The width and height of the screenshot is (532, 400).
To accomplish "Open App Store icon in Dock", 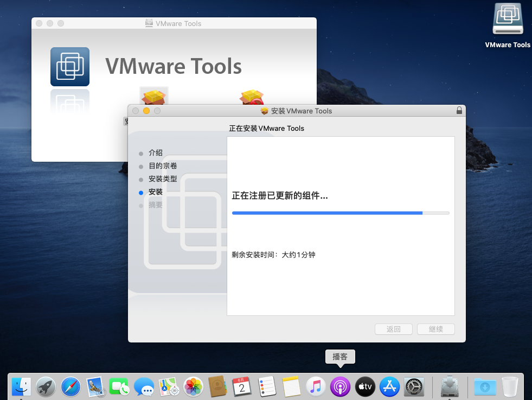I will pyautogui.click(x=389, y=387).
